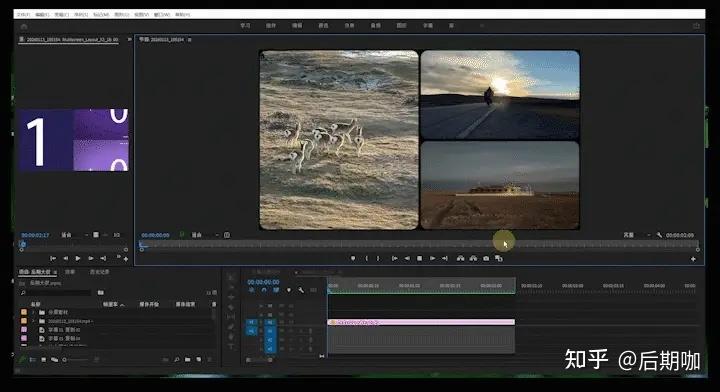Add a marker in the Program monitor
Viewport: 720px width, 392px height.
(353, 258)
